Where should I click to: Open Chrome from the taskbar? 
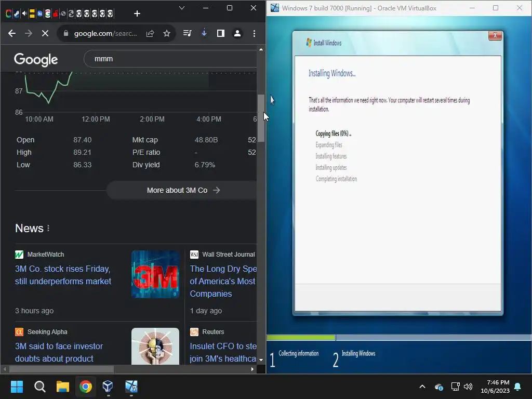pyautogui.click(x=86, y=387)
